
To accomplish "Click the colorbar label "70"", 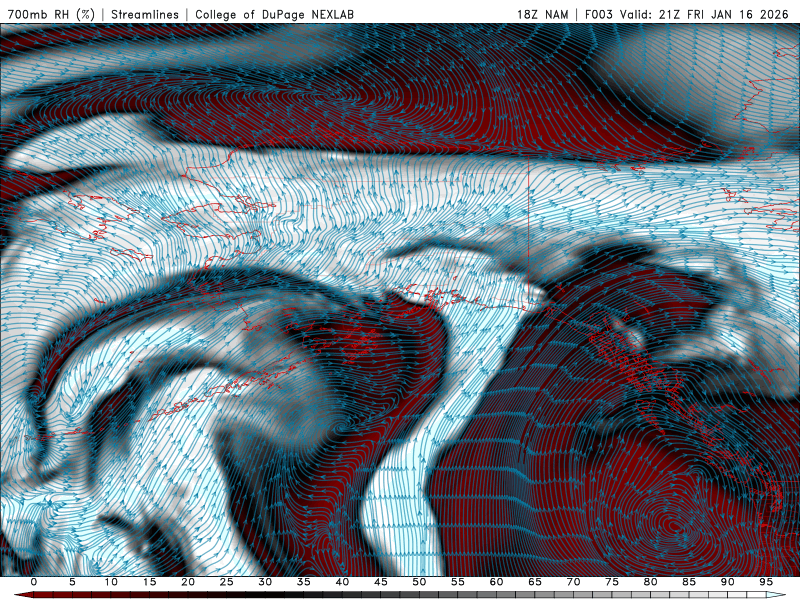I will click(x=573, y=582).
